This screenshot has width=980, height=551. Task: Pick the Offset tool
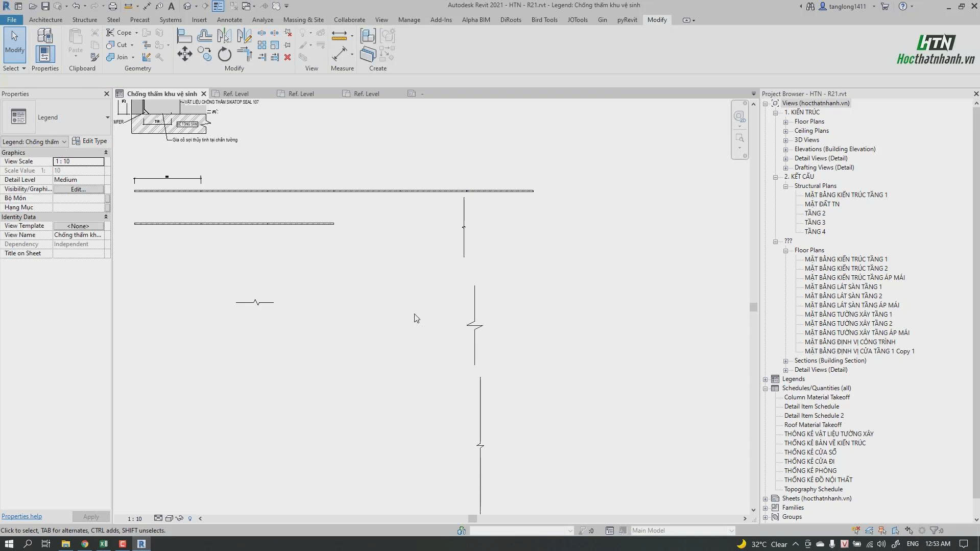[x=204, y=36]
